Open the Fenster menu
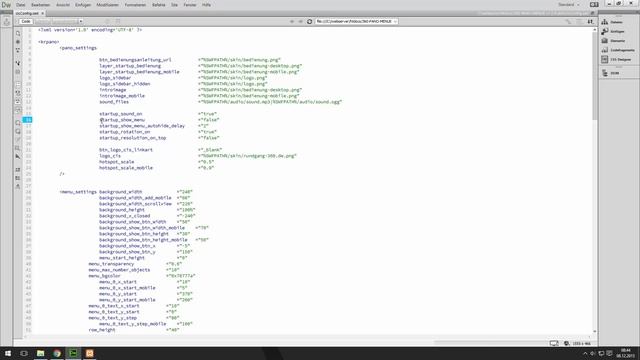 coord(190,5)
